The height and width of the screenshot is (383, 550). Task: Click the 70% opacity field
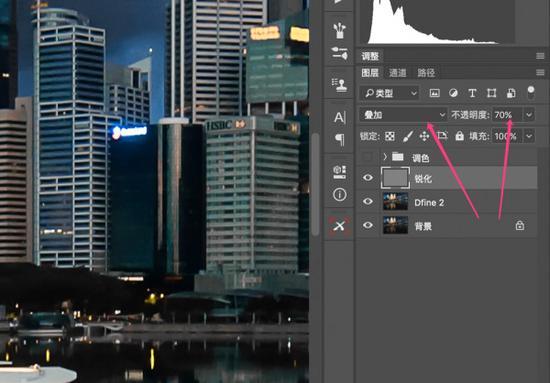point(507,115)
